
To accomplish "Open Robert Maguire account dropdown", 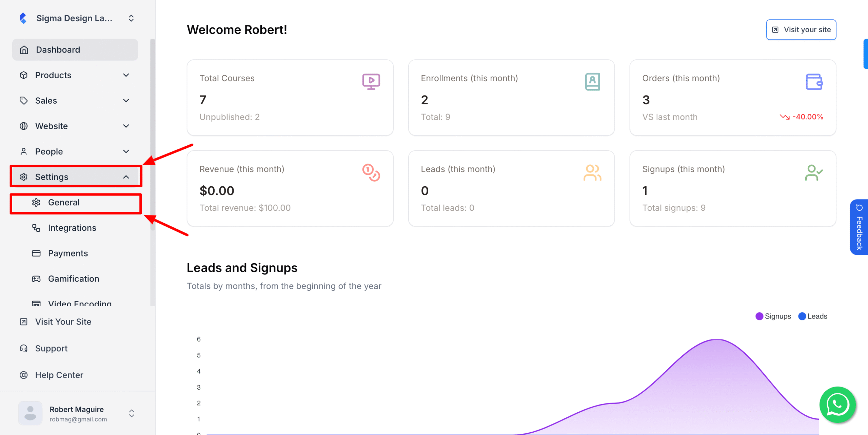I will pos(132,413).
